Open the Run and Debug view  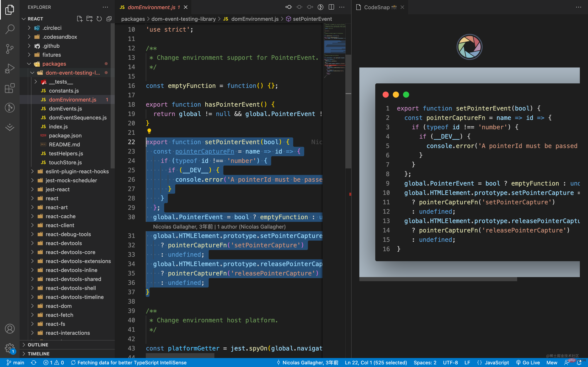pyautogui.click(x=10, y=69)
